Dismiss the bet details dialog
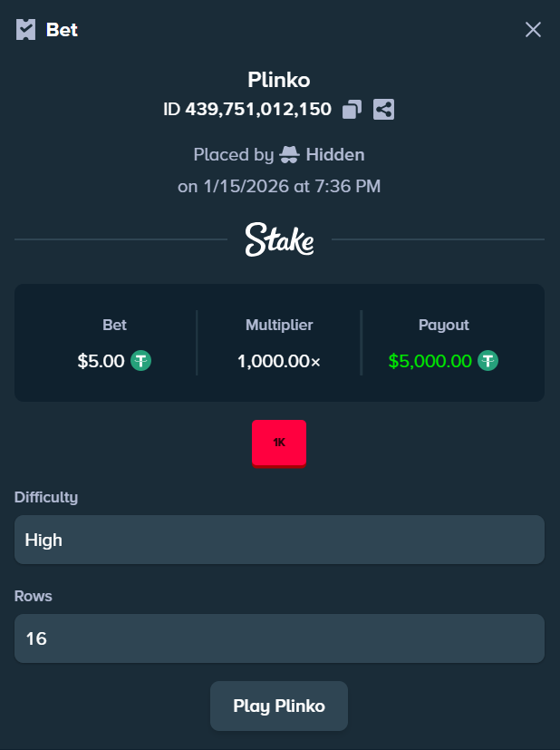The height and width of the screenshot is (750, 560). point(534,29)
